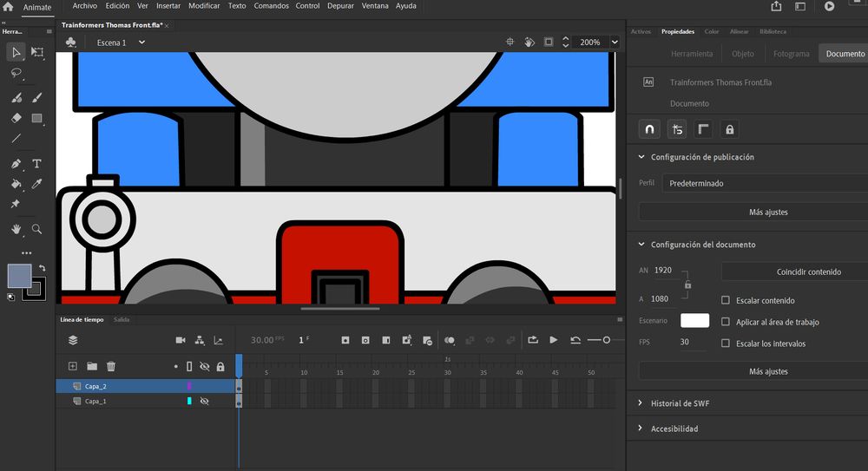
Task: Enable the Escalar contenido checkbox
Action: 726,301
